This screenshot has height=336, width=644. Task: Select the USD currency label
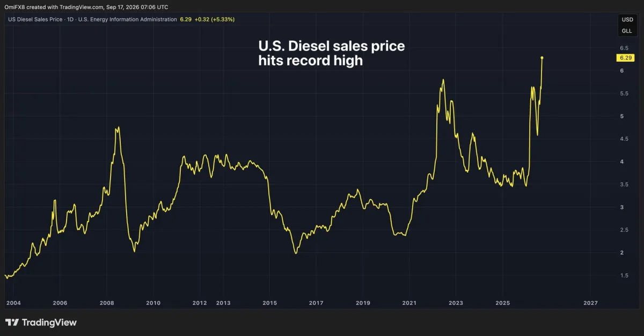click(x=627, y=20)
